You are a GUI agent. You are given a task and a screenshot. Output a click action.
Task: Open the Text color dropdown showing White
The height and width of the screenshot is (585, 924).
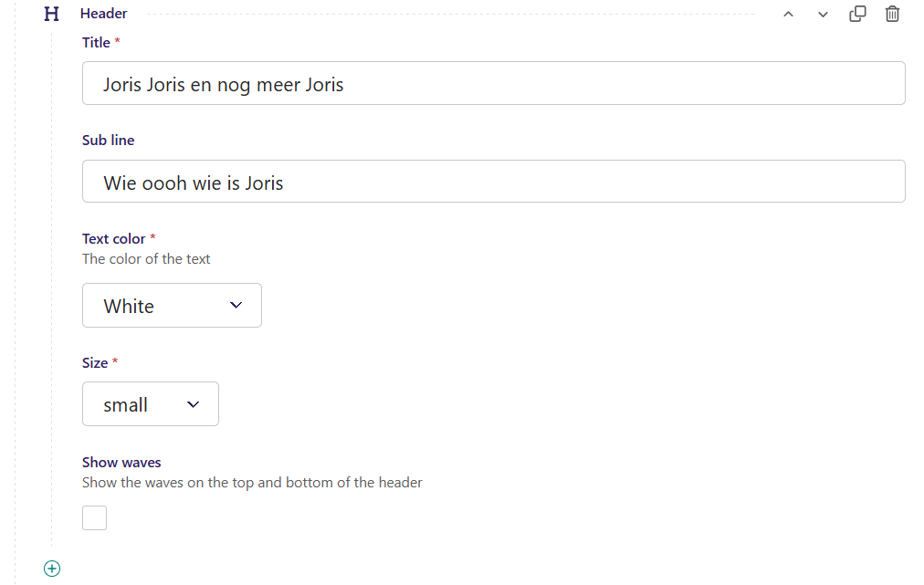[172, 306]
